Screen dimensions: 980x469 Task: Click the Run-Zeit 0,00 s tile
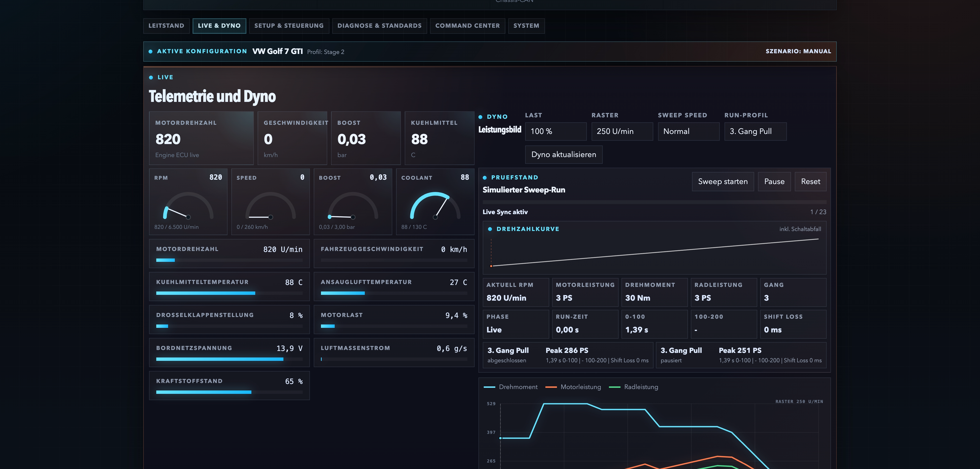pyautogui.click(x=585, y=324)
